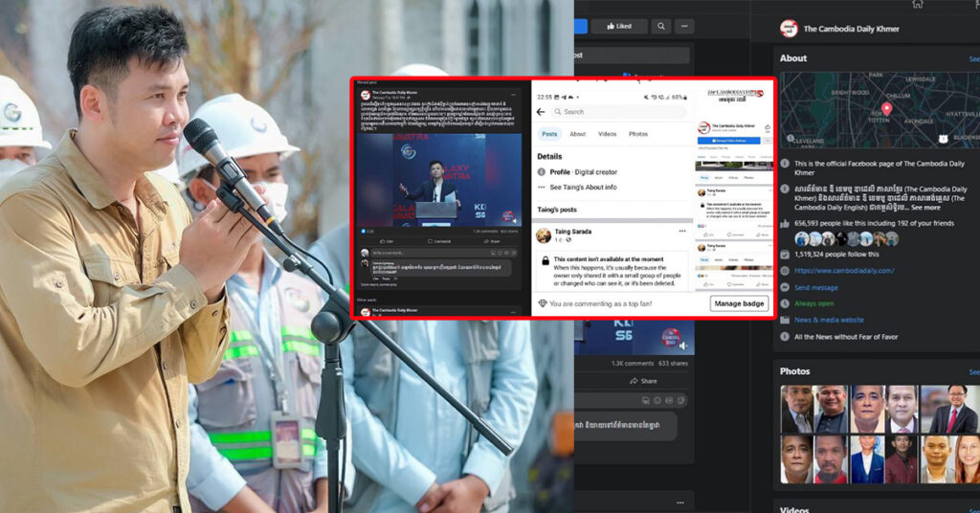Open first photo in Photos grid
Image resolution: width=980 pixels, height=513 pixels.
pos(796,410)
